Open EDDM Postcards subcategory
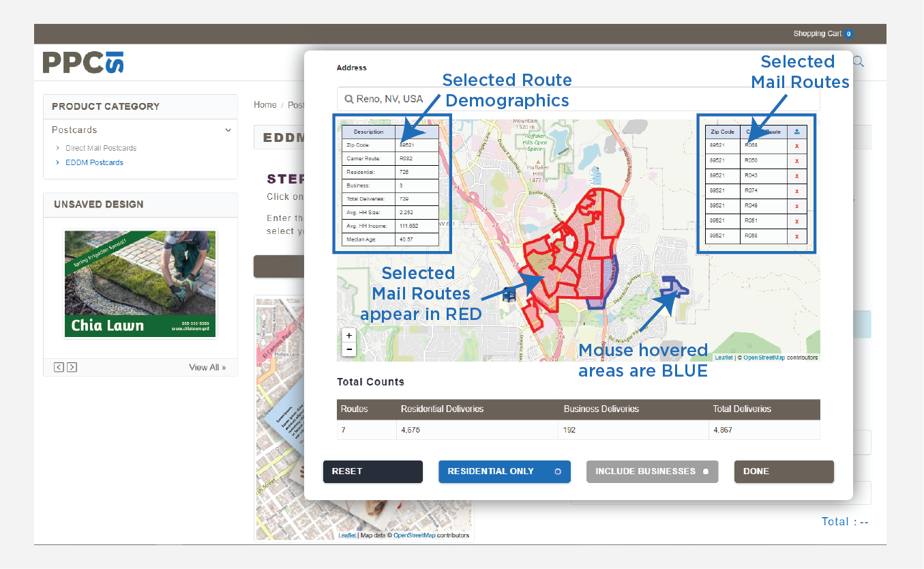 94,162
